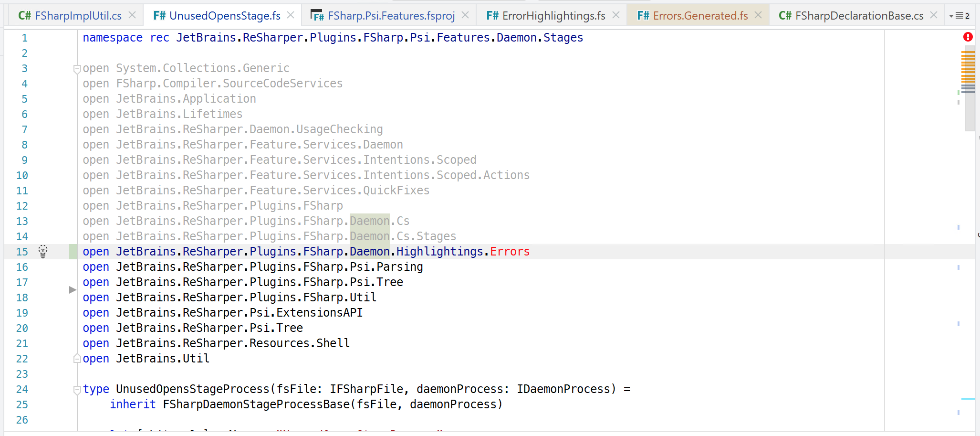Click the orange warning stripes on the marker bar
Viewport: 980px width, 436px height.
click(x=968, y=66)
